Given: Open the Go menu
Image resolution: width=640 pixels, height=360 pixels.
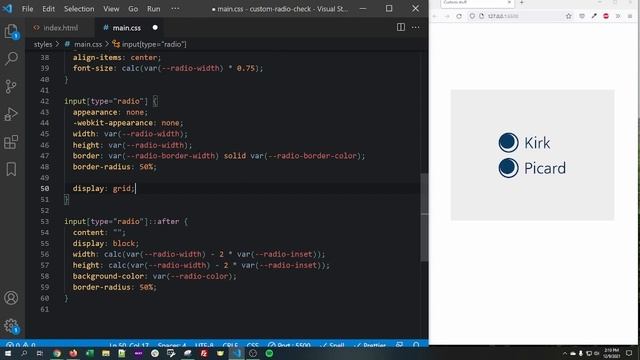Looking at the screenshot, I should coord(133,9).
